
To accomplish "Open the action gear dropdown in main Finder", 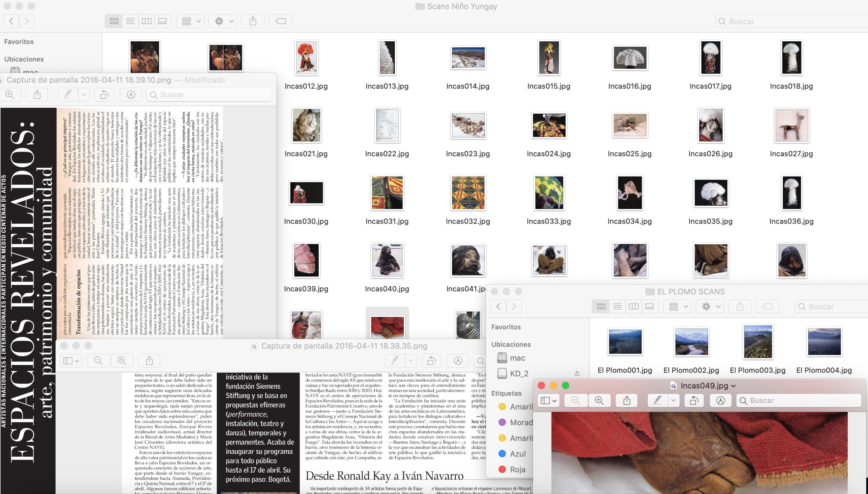I will click(x=223, y=21).
